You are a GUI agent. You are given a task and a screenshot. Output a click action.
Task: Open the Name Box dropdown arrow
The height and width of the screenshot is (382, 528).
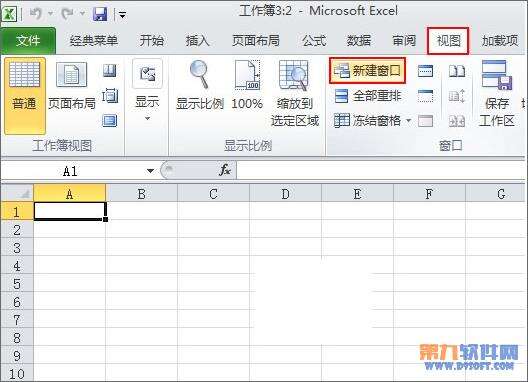coord(151,171)
